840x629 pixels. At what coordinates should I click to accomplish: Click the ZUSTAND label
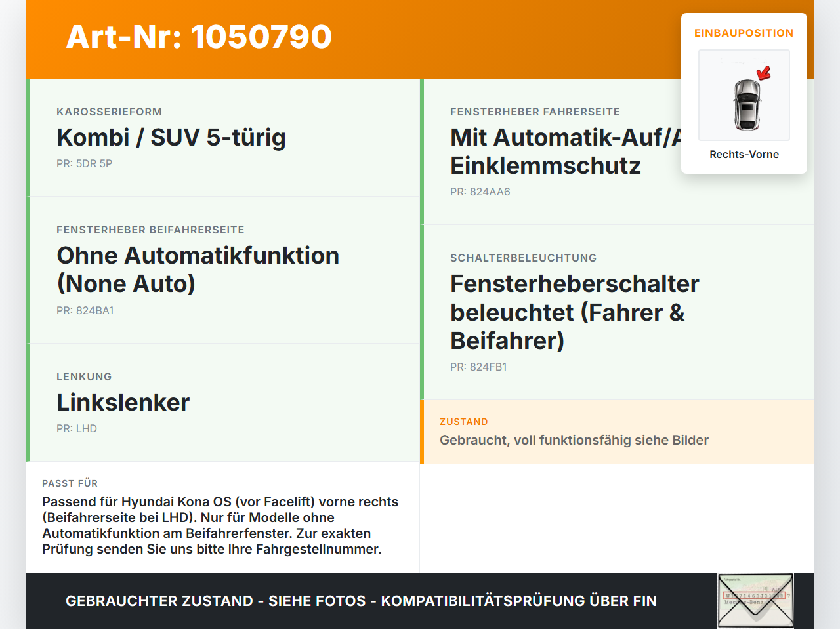(x=464, y=422)
